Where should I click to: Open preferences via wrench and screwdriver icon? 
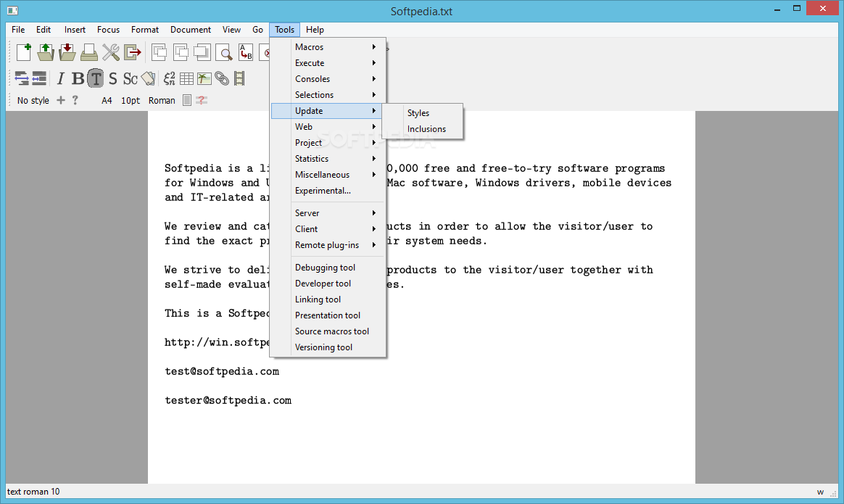tap(111, 52)
